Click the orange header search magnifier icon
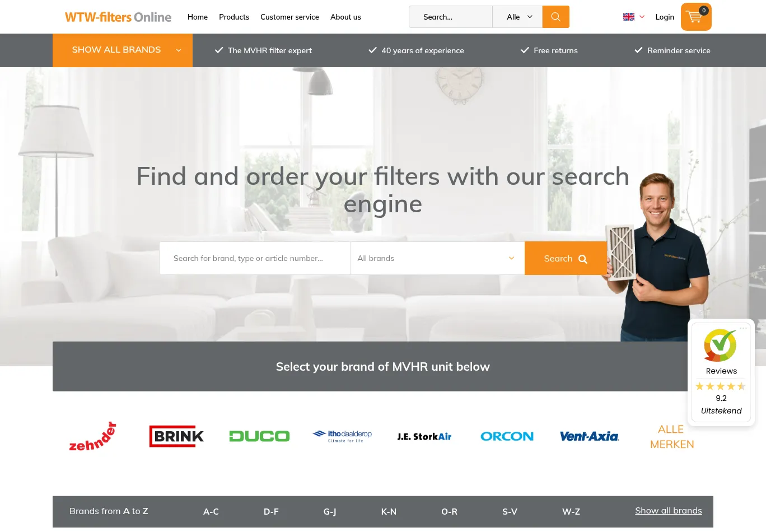This screenshot has height=532, width=766. [556, 17]
